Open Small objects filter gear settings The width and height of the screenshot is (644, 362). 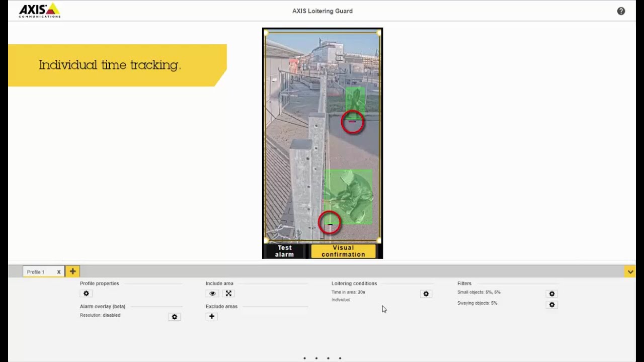[552, 294]
